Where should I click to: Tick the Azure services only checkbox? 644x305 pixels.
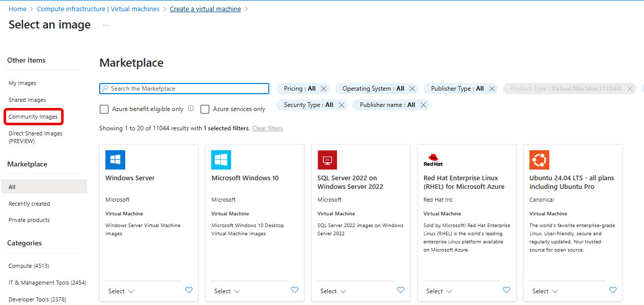tap(205, 109)
